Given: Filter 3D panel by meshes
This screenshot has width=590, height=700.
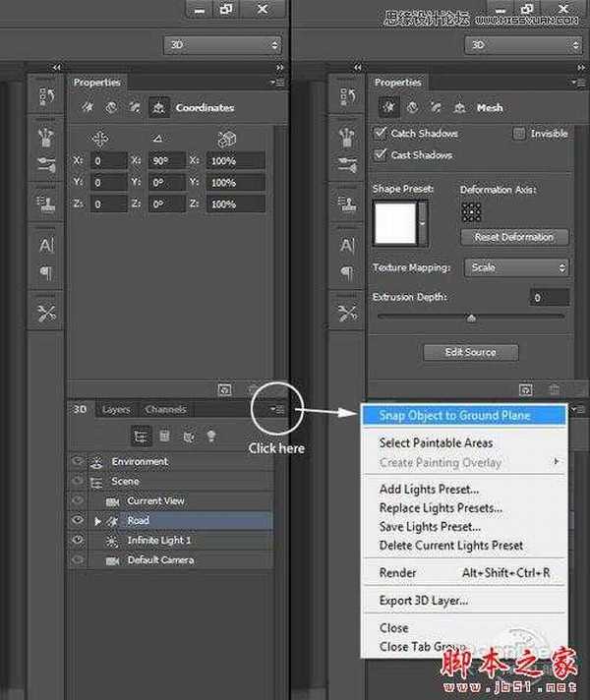Looking at the screenshot, I should [x=164, y=437].
